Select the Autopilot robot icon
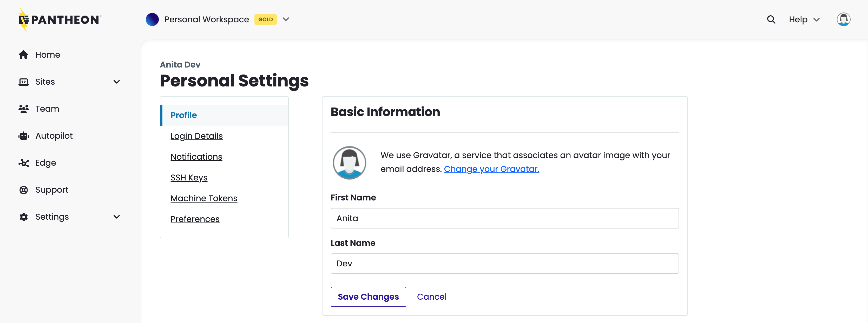This screenshot has height=323, width=868. click(x=23, y=135)
